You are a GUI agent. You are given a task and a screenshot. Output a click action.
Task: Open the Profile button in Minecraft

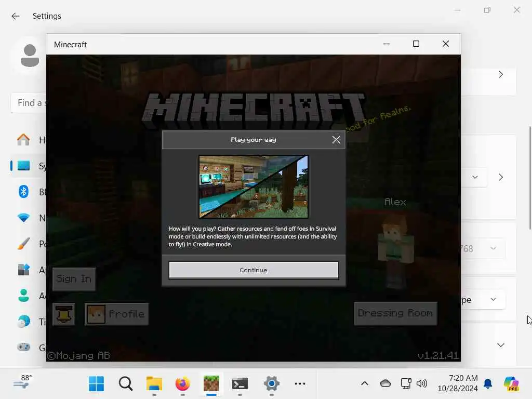(116, 314)
